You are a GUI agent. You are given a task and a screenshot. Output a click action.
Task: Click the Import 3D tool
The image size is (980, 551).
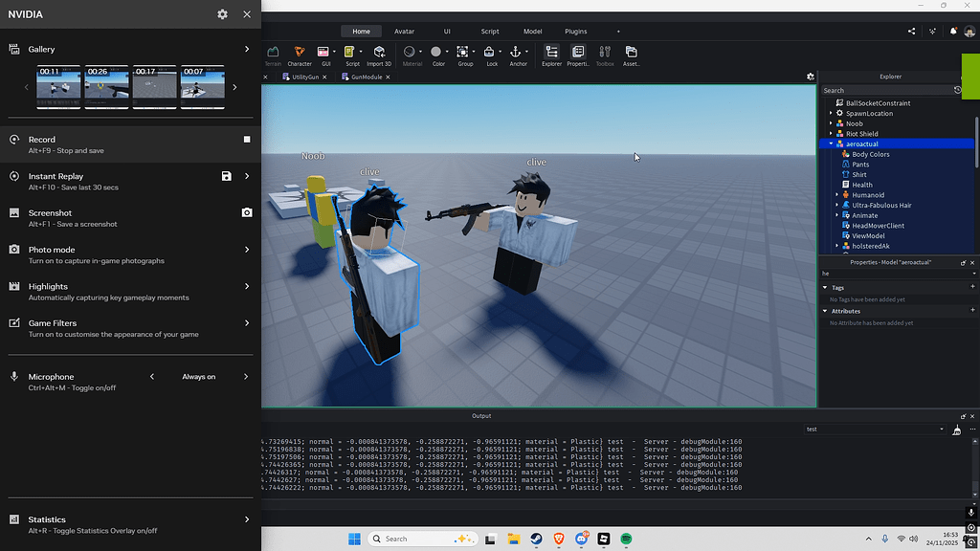[379, 53]
